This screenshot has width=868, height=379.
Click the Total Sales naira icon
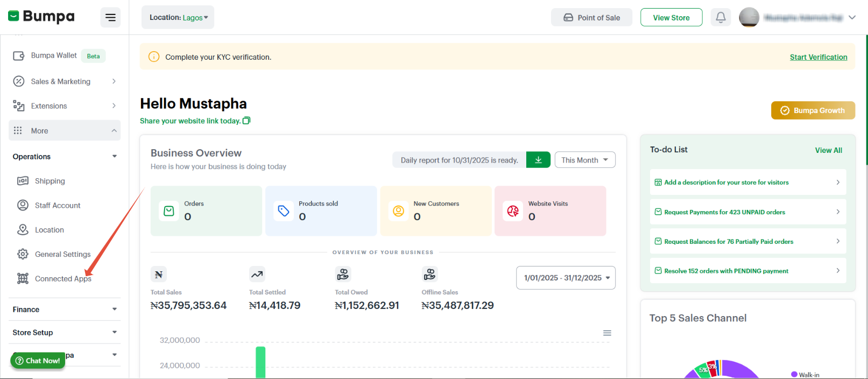coord(159,275)
